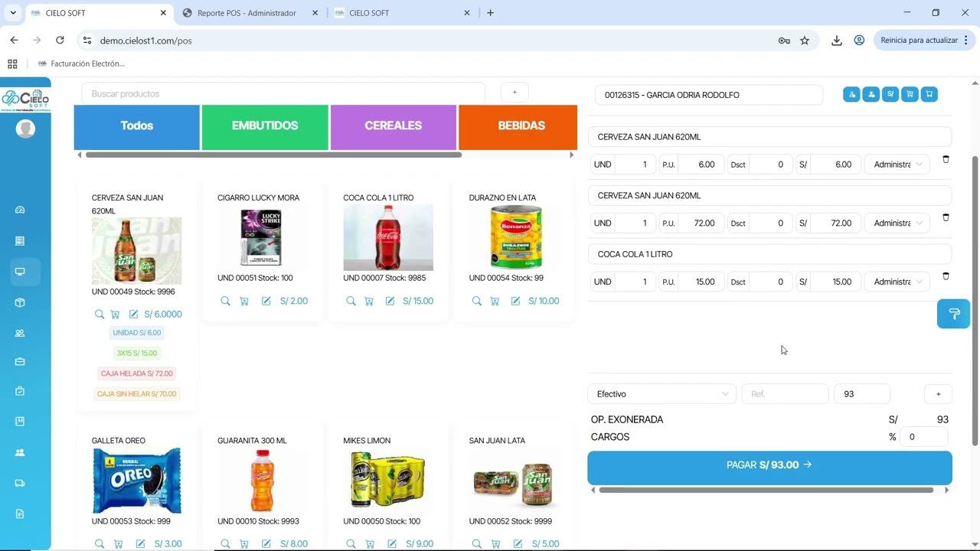The image size is (980, 551).
Task: Open Administra dropdown for 72.00 cerveza line
Action: pyautogui.click(x=897, y=223)
